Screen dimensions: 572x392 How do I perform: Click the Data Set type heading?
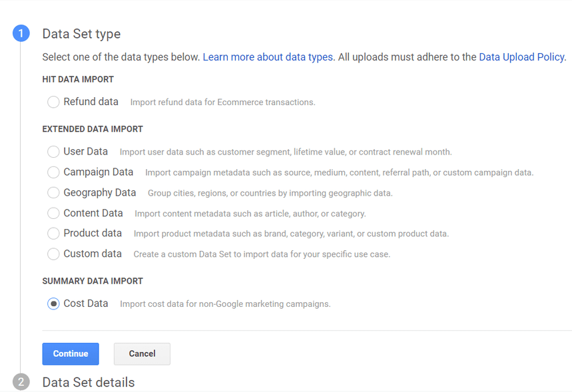point(81,33)
